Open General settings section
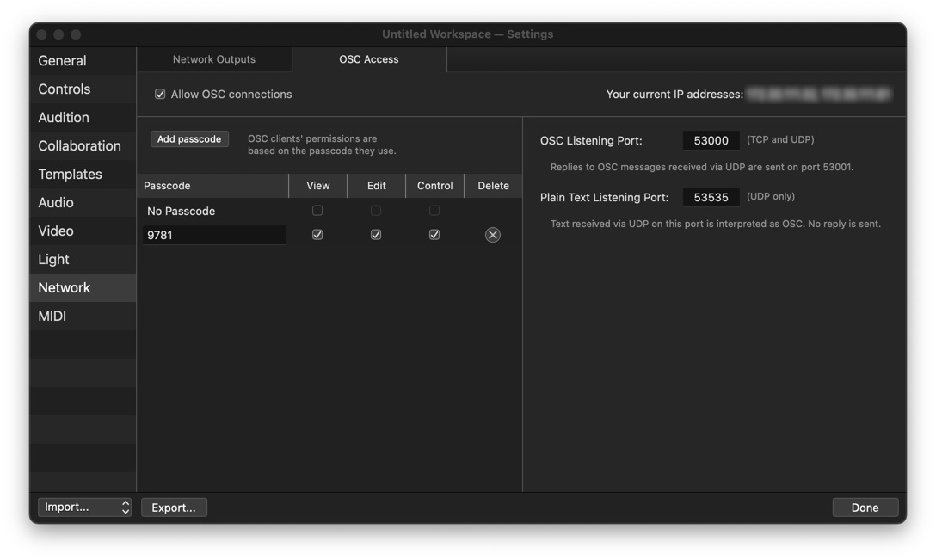The image size is (936, 560). click(62, 61)
